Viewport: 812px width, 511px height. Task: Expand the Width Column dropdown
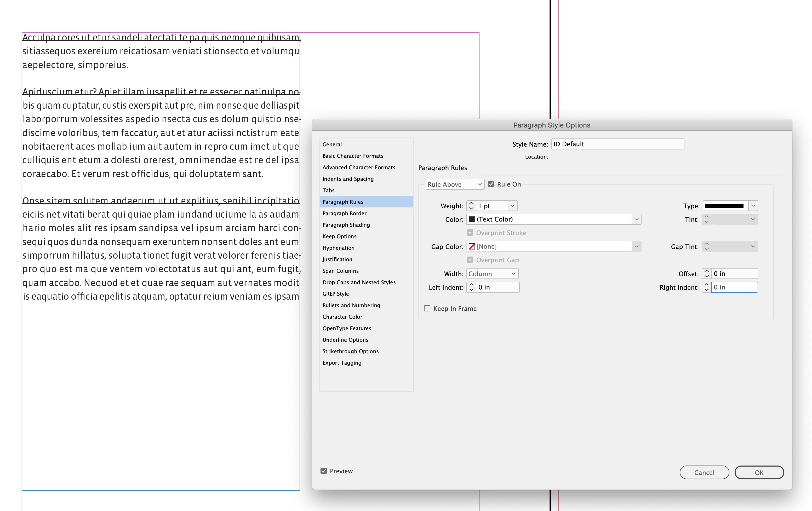click(492, 274)
